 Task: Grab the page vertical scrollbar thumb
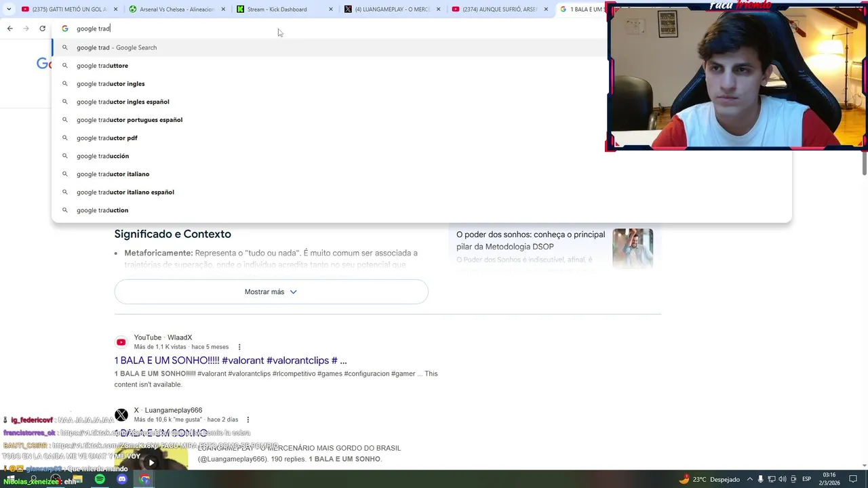(864, 163)
